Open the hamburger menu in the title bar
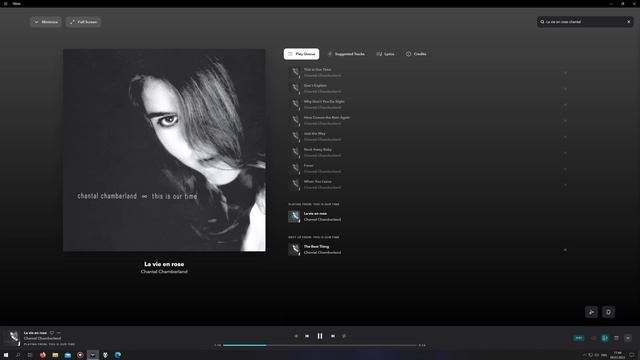This screenshot has width=640, height=360. [x=6, y=4]
